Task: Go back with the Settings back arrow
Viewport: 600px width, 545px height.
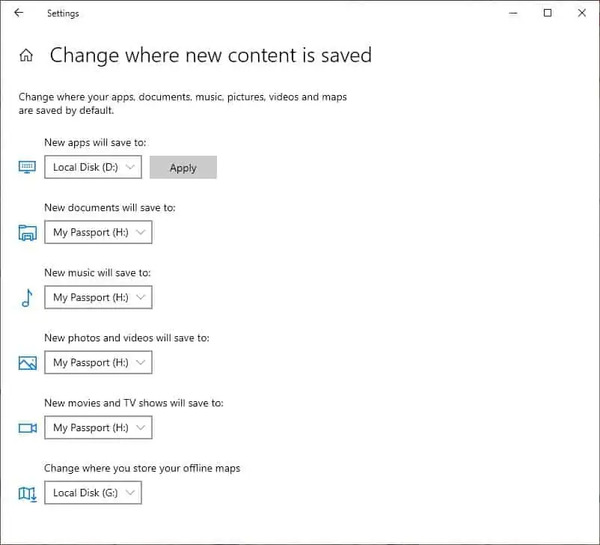Action: 18,13
